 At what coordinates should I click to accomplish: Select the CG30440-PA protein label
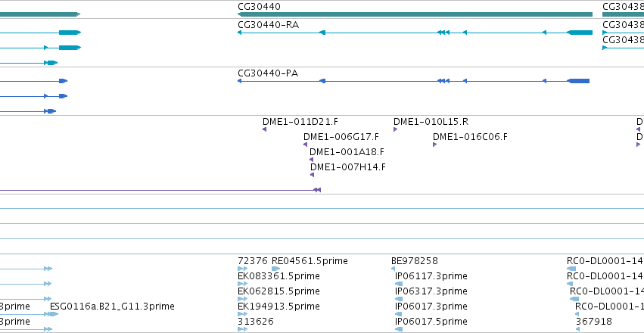click(268, 73)
